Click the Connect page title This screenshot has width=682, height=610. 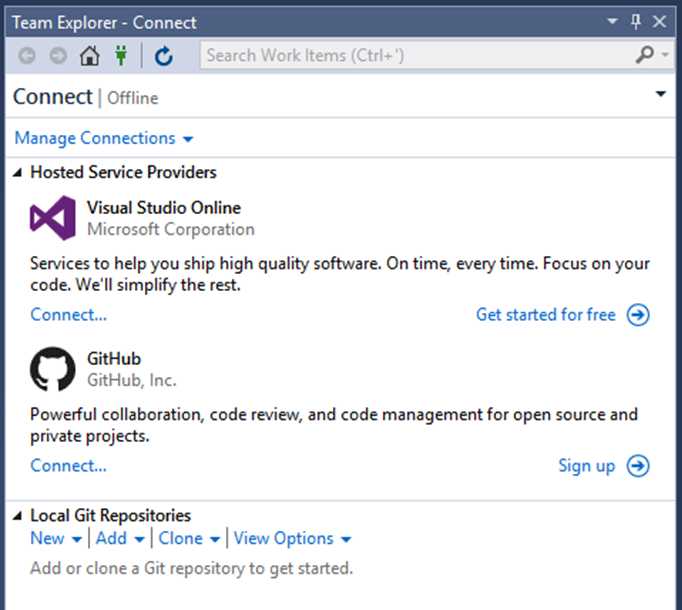click(53, 97)
